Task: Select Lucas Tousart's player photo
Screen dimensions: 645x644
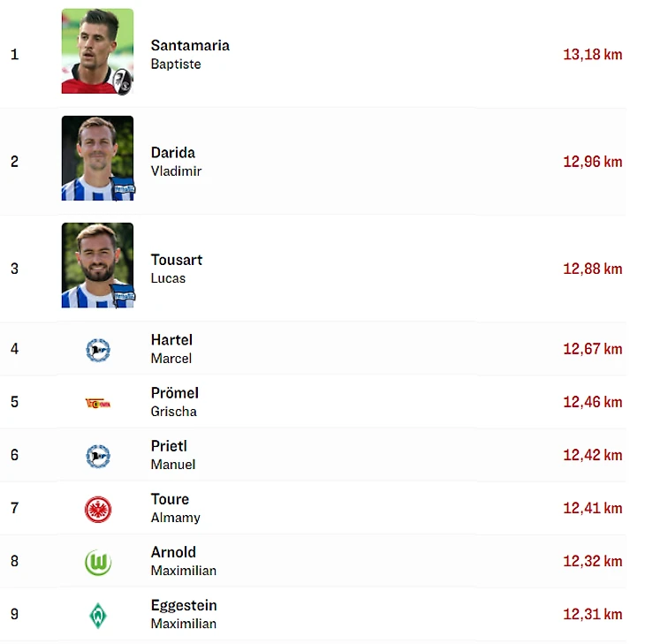Action: pyautogui.click(x=97, y=263)
